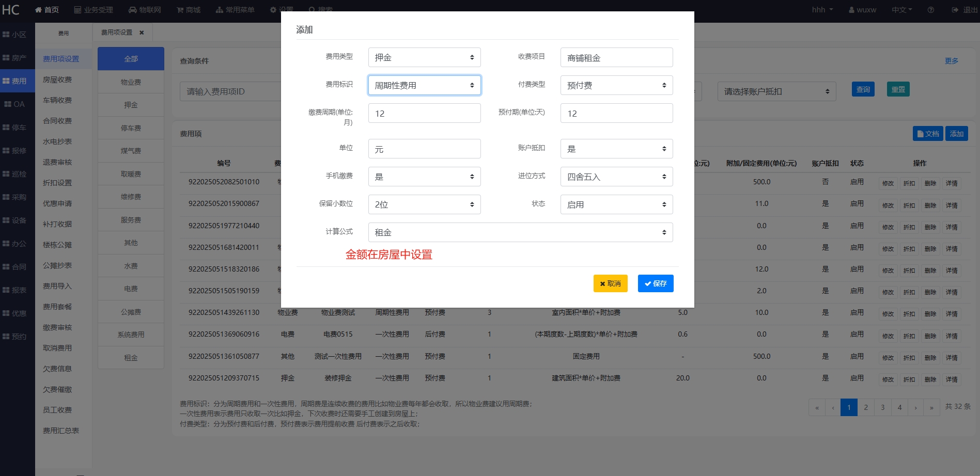Select the 租金 fee category tab
Viewport: 980px width, 476px height.
(x=131, y=358)
